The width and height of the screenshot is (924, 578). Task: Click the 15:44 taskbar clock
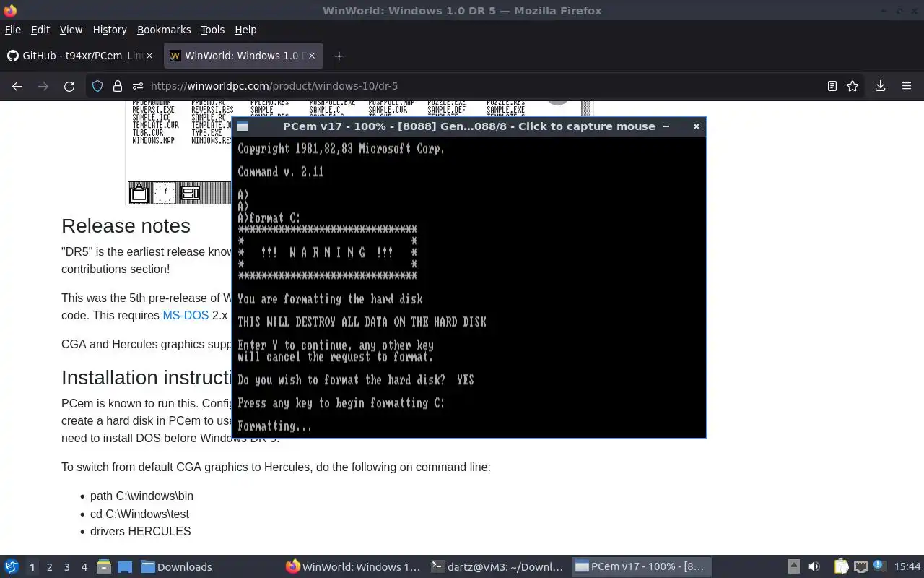pos(907,566)
